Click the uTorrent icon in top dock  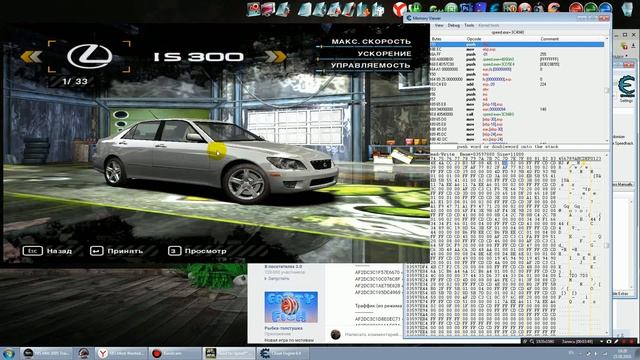coord(415,8)
